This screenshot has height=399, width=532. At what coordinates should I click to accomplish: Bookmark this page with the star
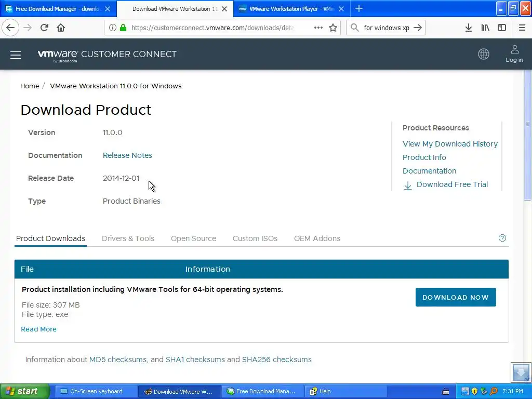tap(333, 28)
